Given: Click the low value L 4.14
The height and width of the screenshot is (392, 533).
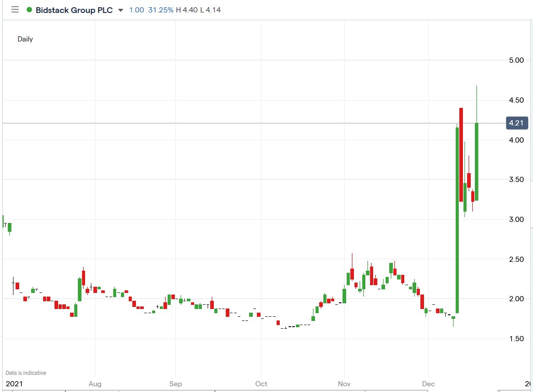Looking at the screenshot, I should [x=211, y=9].
